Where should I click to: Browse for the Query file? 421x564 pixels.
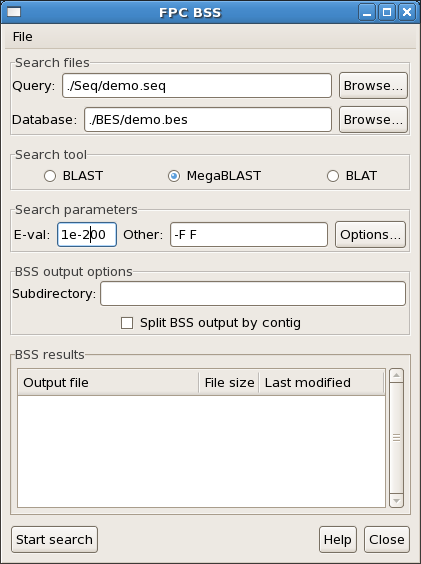tap(373, 86)
